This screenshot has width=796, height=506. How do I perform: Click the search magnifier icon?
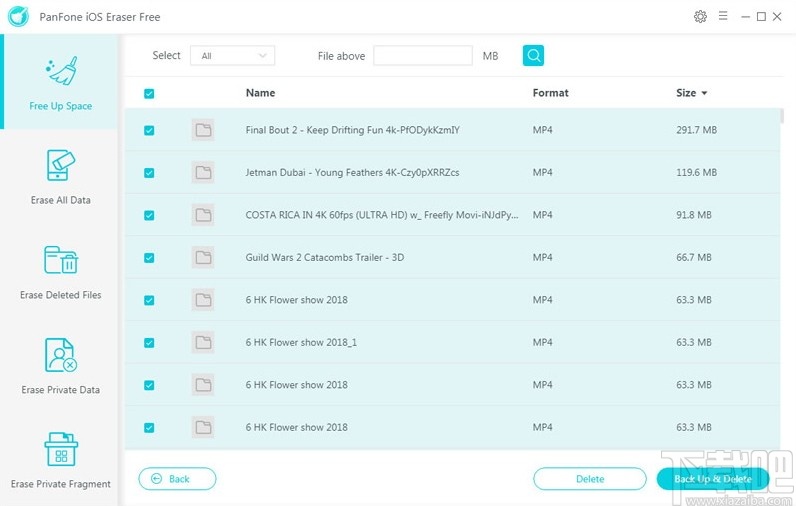534,56
